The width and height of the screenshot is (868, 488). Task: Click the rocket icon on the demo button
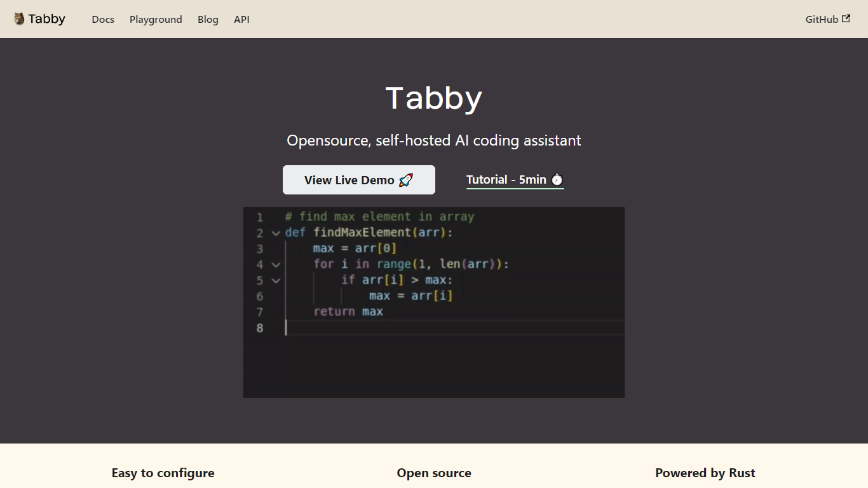[x=405, y=180]
